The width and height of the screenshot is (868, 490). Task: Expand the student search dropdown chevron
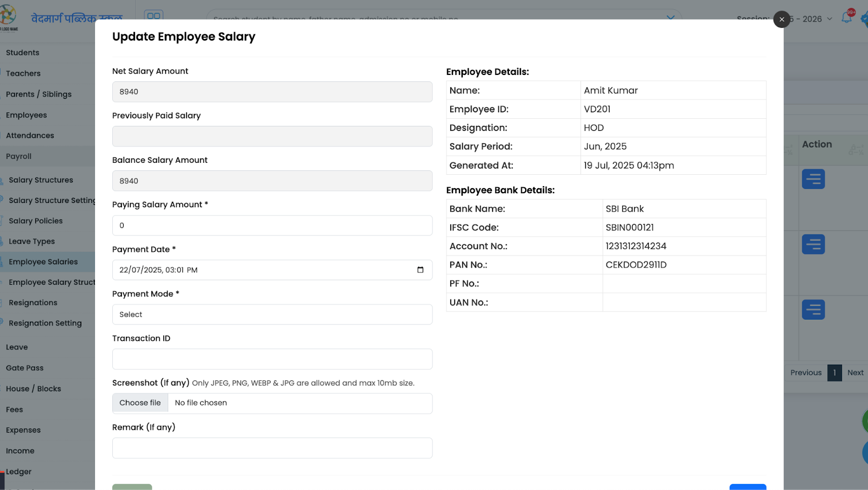[x=670, y=16]
